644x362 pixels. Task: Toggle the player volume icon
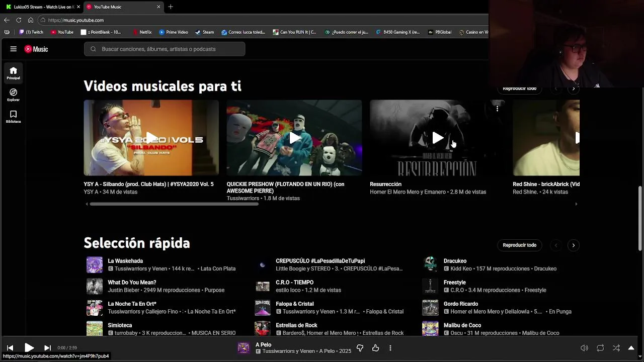coord(584,348)
